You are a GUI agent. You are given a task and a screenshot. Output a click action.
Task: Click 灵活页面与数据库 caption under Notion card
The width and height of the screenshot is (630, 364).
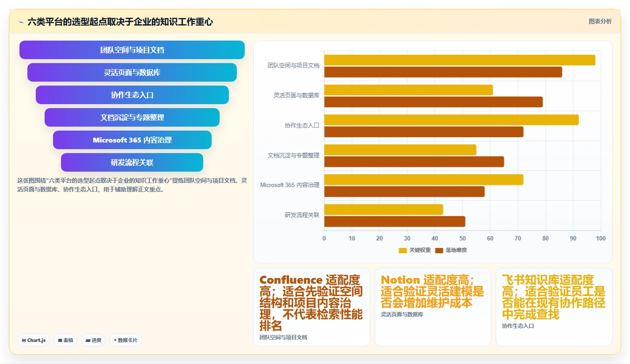[402, 315]
